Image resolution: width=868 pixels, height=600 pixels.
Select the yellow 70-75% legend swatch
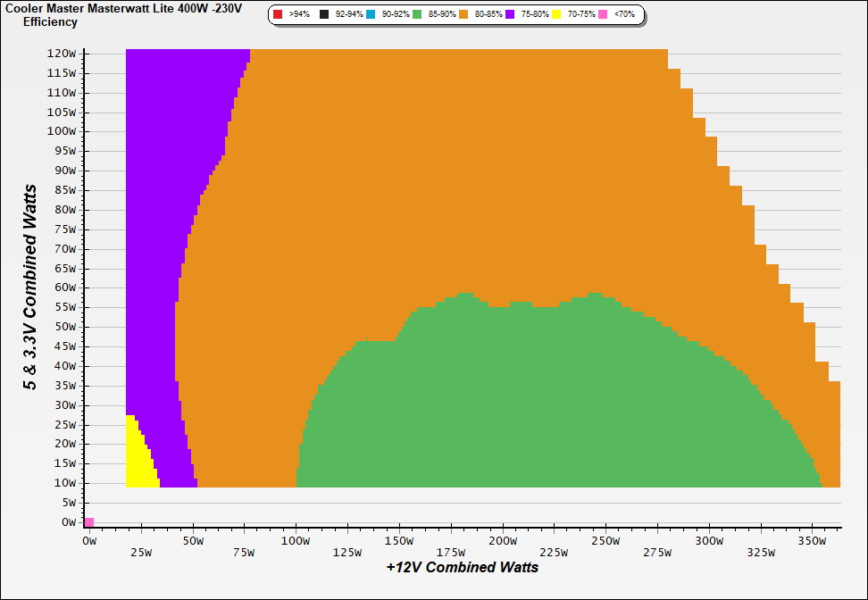(x=556, y=15)
